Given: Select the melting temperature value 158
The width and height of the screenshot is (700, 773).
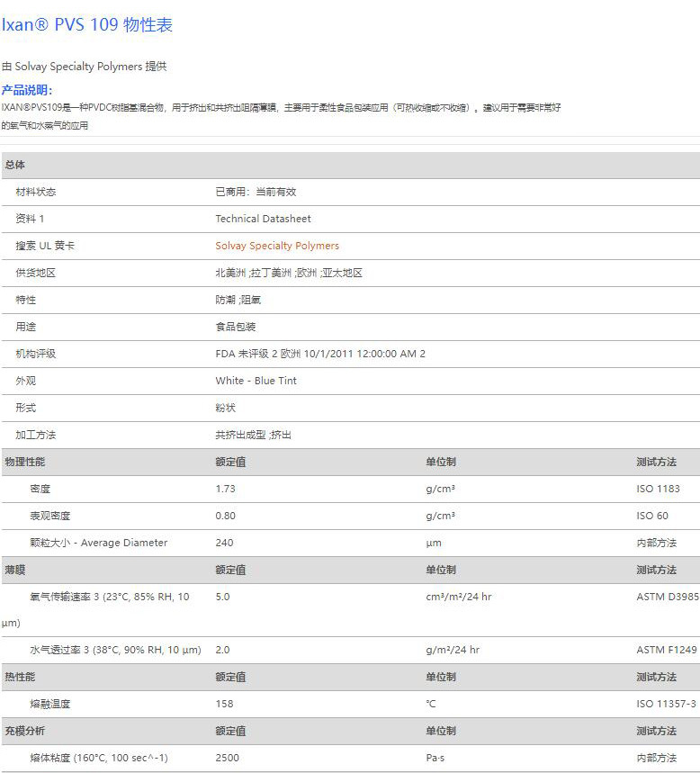Looking at the screenshot, I should point(224,704).
